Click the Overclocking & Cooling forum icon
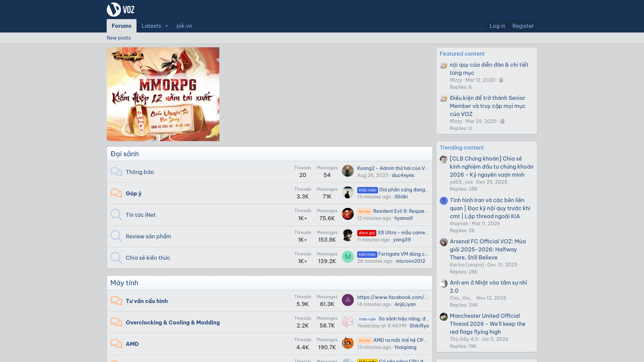 (x=116, y=322)
